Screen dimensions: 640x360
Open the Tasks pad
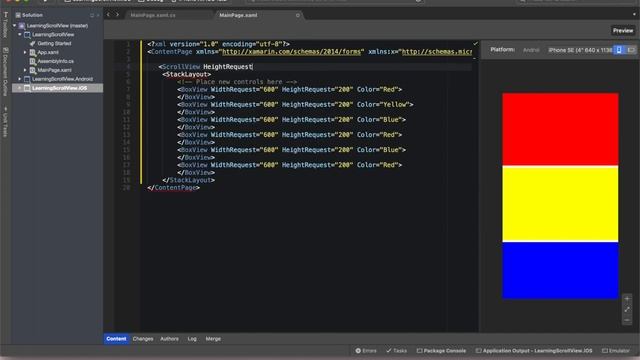[397, 351]
